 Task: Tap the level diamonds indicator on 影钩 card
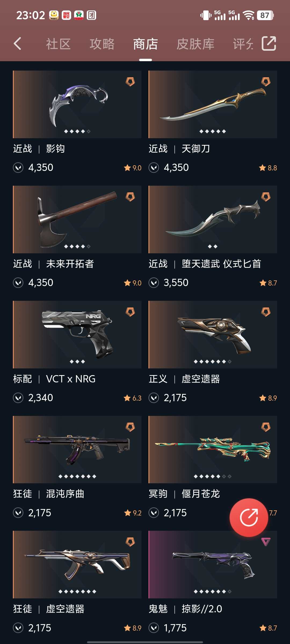pos(77,131)
